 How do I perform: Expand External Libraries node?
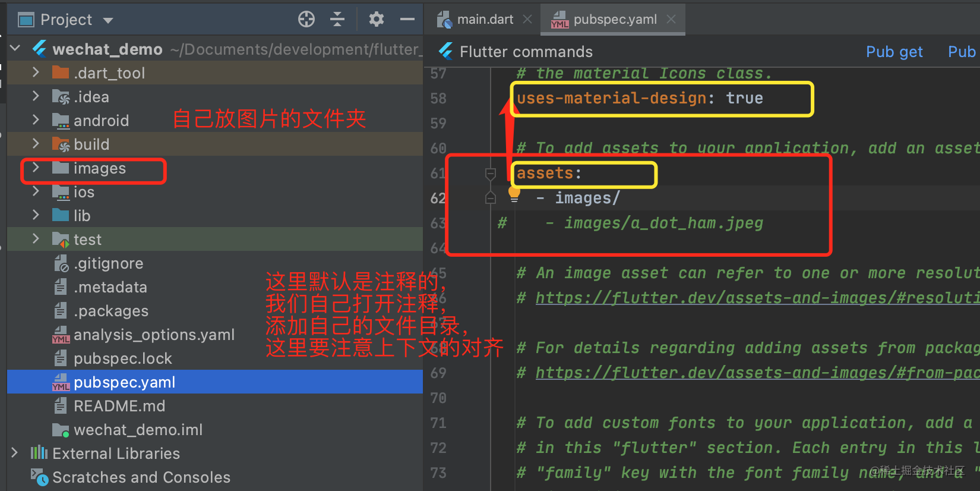pyautogui.click(x=14, y=452)
